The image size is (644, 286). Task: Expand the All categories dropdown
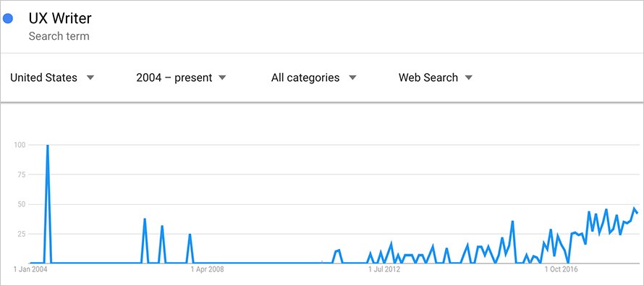coord(314,77)
